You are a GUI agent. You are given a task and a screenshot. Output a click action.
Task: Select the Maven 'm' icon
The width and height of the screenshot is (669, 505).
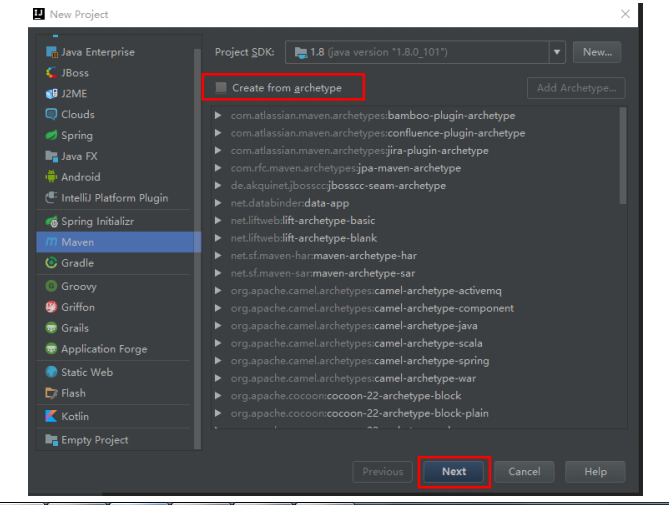[51, 242]
